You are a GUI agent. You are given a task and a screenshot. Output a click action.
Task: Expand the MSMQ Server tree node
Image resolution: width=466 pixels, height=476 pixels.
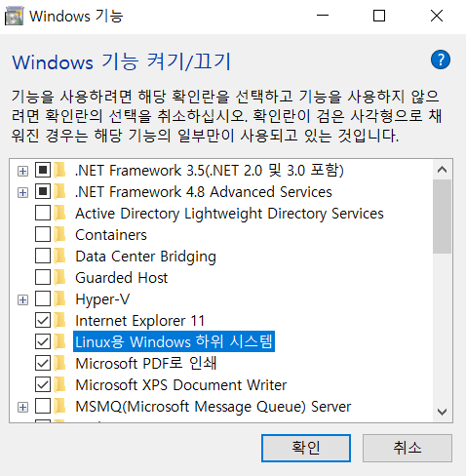pos(22,407)
